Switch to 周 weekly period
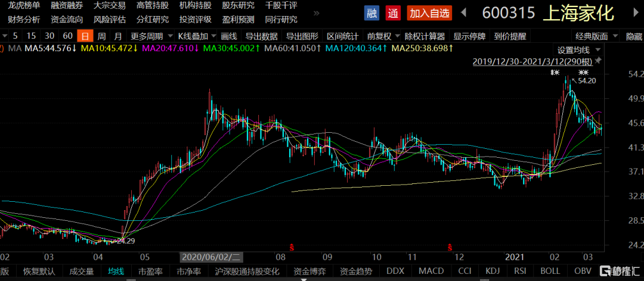This screenshot has width=644, height=281. coord(101,36)
